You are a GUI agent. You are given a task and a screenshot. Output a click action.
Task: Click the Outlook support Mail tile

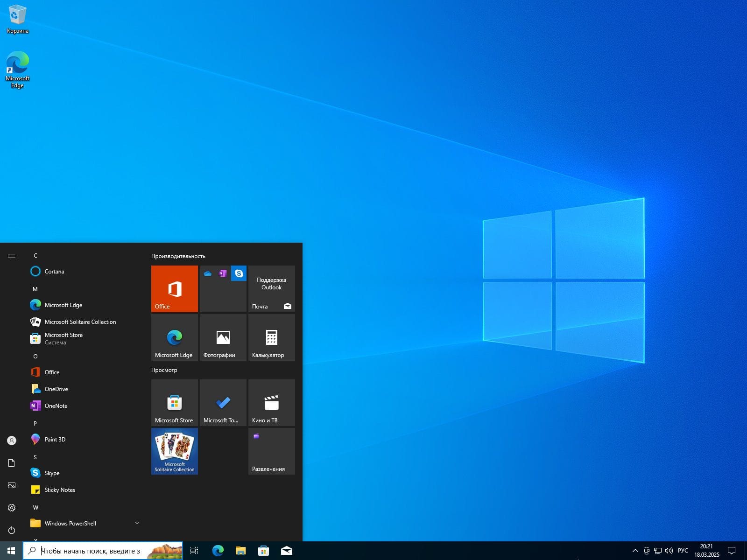pyautogui.click(x=271, y=288)
